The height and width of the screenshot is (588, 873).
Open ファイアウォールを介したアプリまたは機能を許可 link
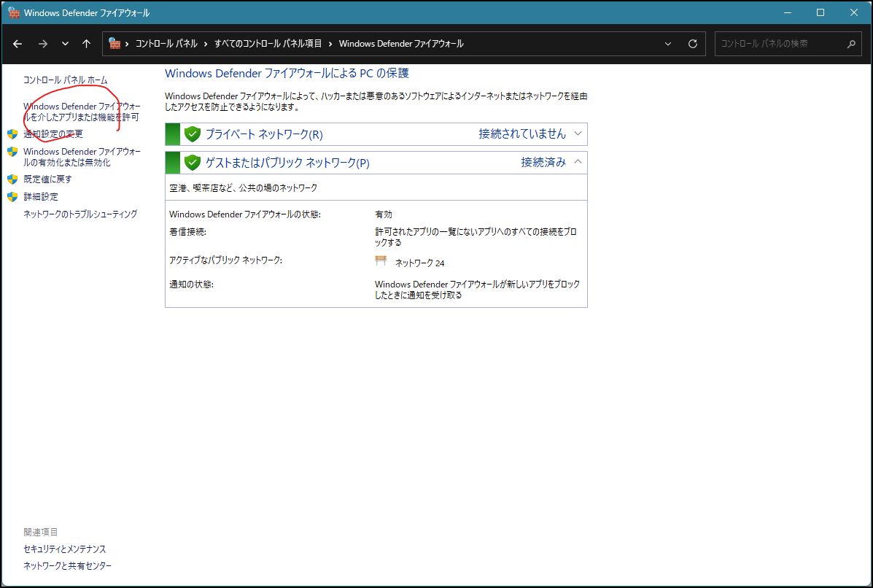(x=82, y=112)
